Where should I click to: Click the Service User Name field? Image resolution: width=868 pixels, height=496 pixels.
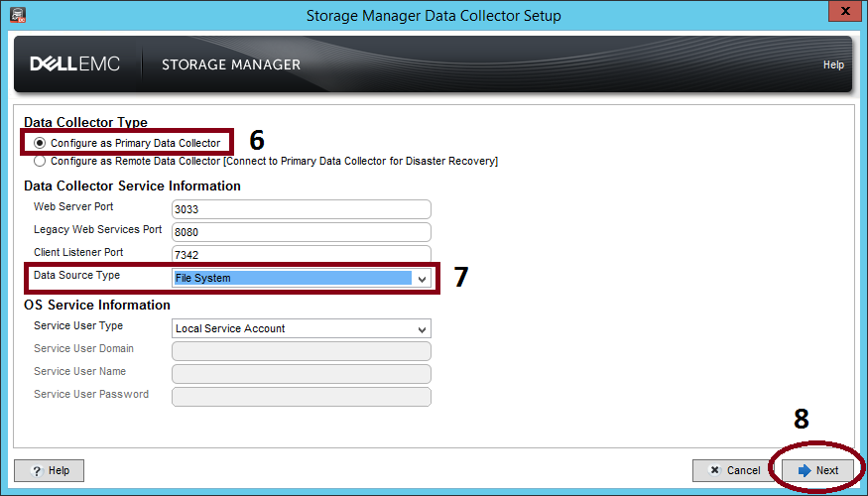301,374
